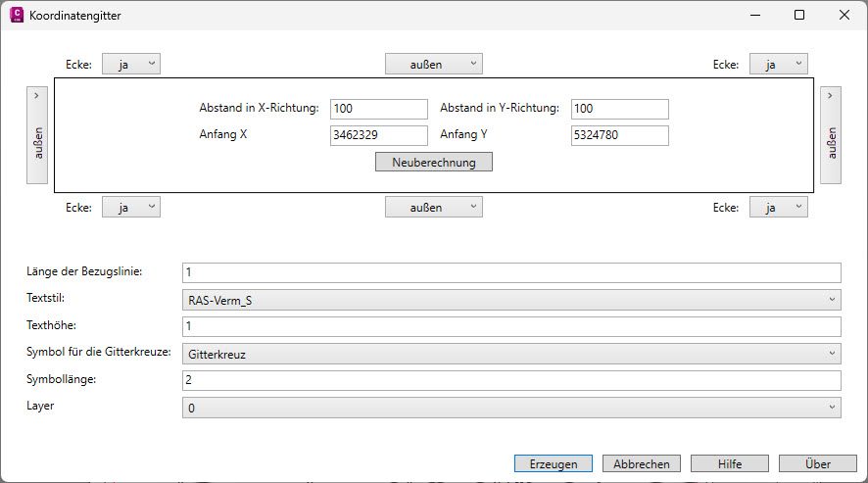Expand the top center außen dropdown
The height and width of the screenshot is (483, 868).
pyautogui.click(x=433, y=64)
